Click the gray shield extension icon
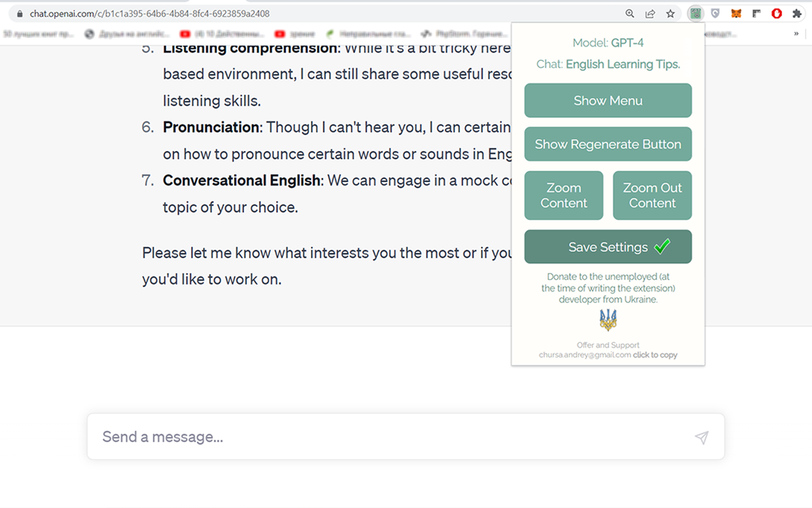Image resolution: width=812 pixels, height=508 pixels. click(x=716, y=13)
